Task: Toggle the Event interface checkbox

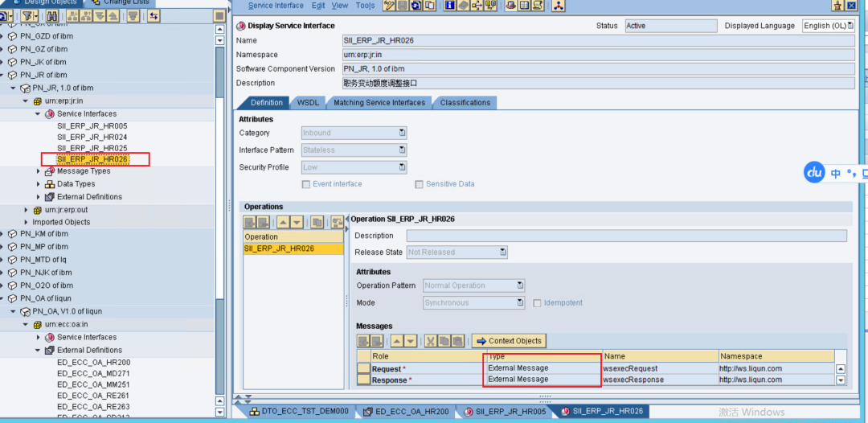Action: tap(305, 184)
